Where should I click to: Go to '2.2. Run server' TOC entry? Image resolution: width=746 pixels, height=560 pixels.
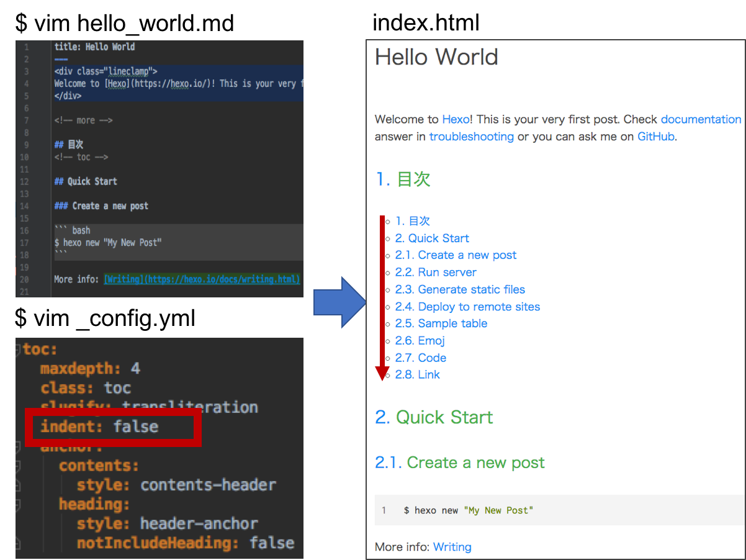pos(436,273)
